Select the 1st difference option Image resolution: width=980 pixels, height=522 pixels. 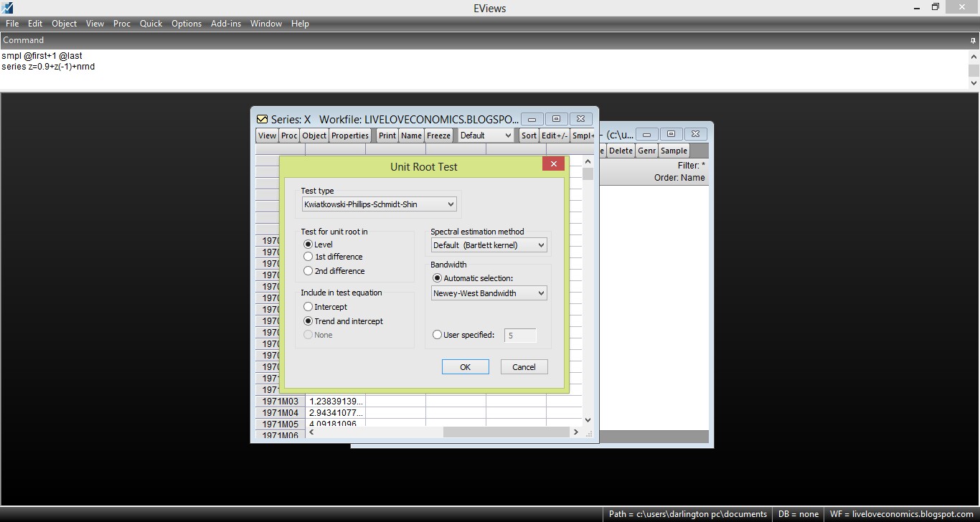[x=308, y=257]
